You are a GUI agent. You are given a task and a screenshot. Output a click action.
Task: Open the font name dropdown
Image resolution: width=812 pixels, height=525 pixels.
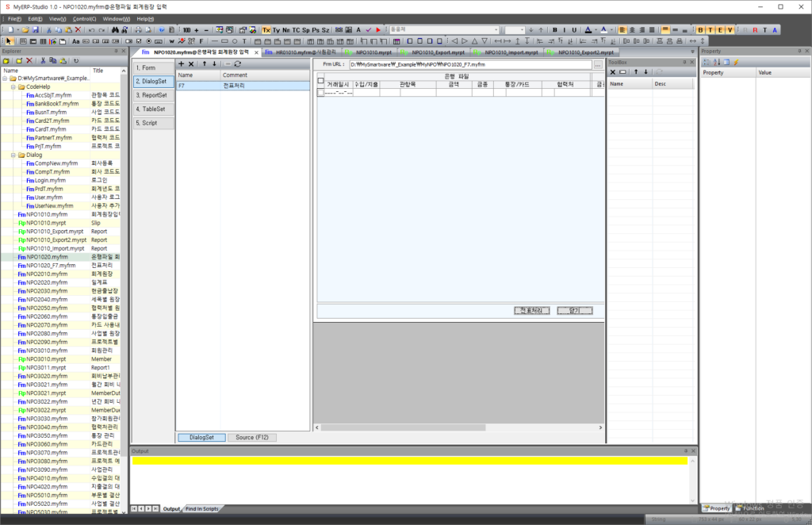pyautogui.click(x=496, y=30)
